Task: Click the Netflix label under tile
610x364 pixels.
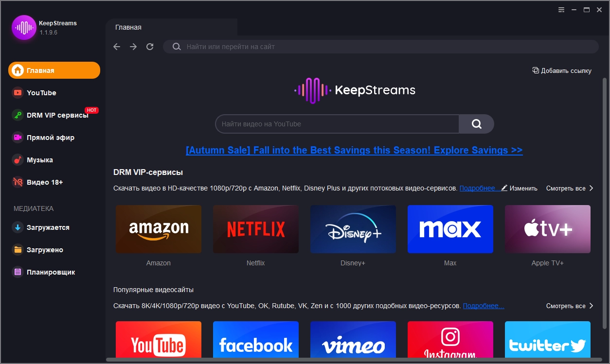Action: point(256,263)
